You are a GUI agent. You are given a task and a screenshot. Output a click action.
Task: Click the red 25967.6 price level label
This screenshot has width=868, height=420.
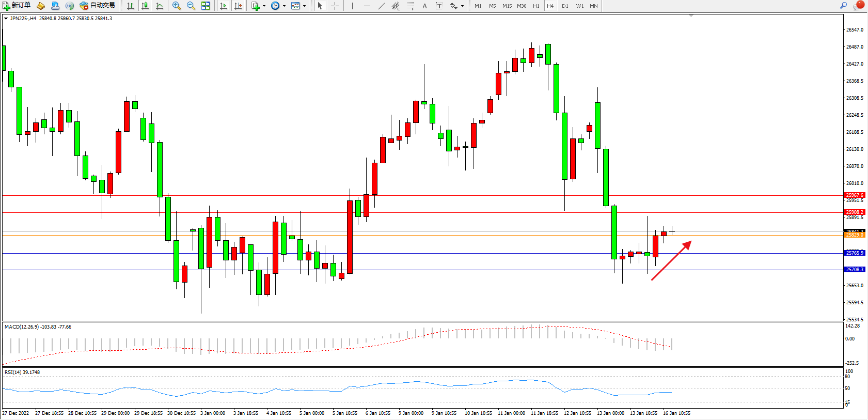tap(854, 195)
